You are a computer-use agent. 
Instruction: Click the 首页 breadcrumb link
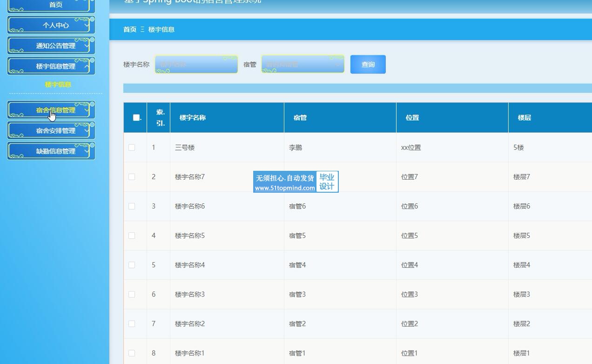click(x=129, y=29)
